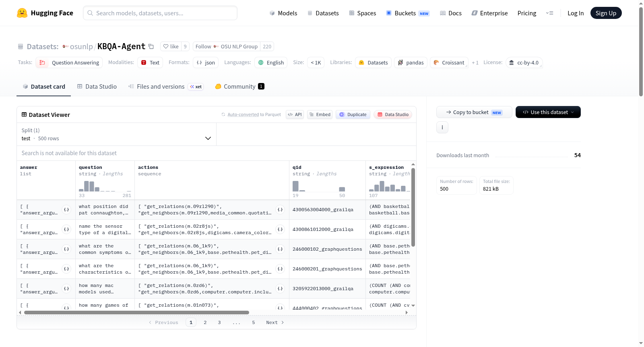Copy dataset name with the copy icon
Image resolution: width=644 pixels, height=347 pixels.
click(151, 46)
